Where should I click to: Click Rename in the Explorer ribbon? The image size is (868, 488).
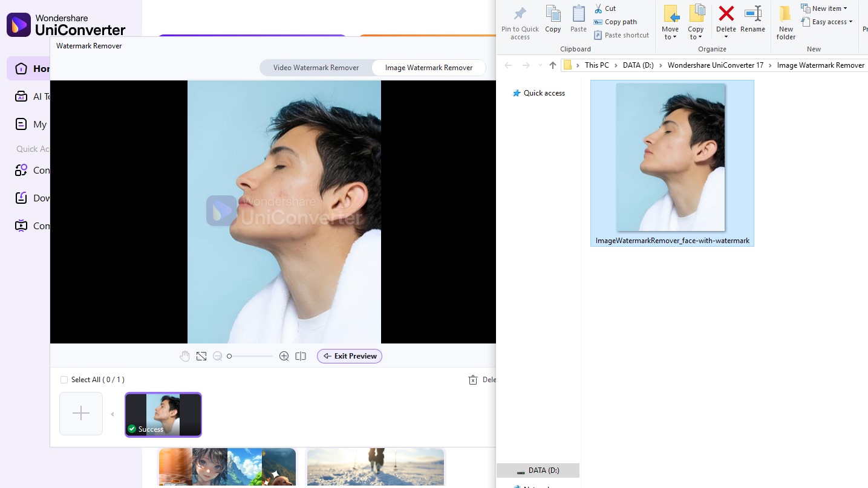coord(753,19)
